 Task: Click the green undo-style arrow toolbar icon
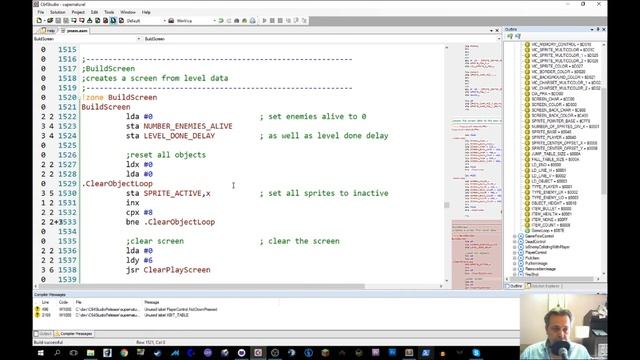(221, 20)
